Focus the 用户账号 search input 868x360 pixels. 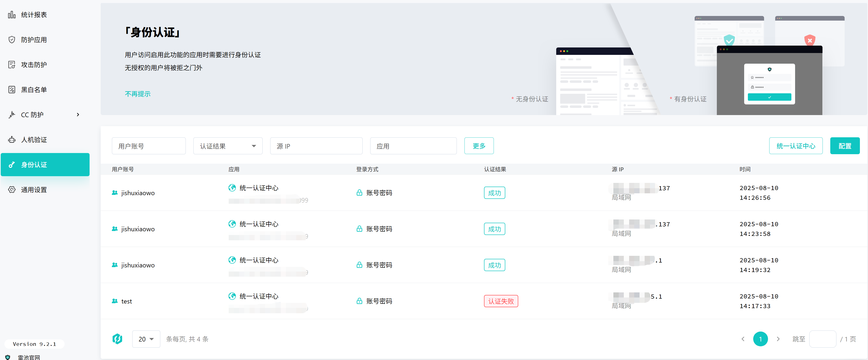[149, 146]
